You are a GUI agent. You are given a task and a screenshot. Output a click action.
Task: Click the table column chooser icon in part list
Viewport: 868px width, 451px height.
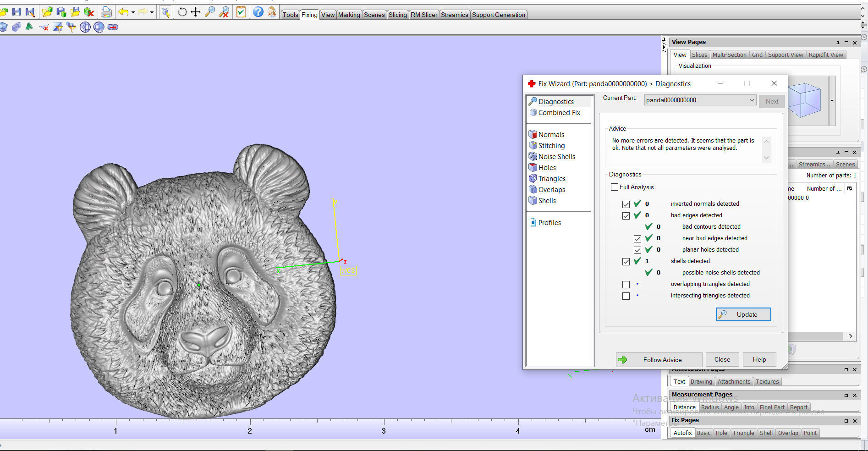coord(850,188)
